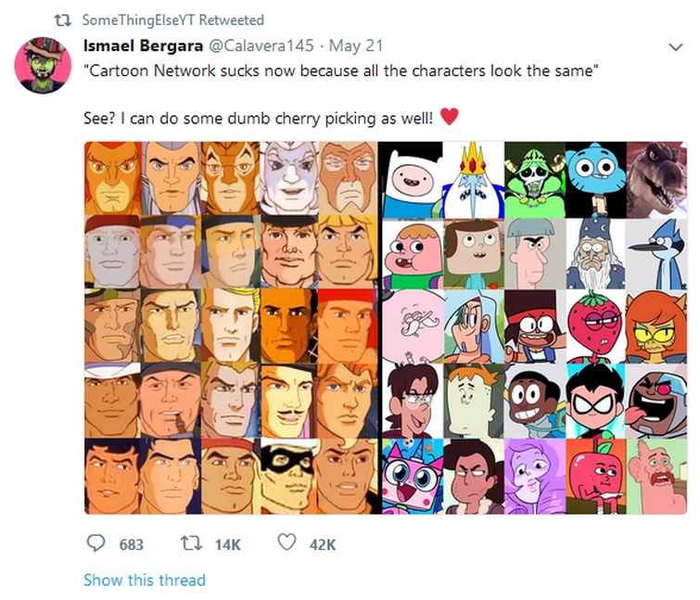View the 683 replies count
The image size is (700, 600).
pyautogui.click(x=132, y=544)
